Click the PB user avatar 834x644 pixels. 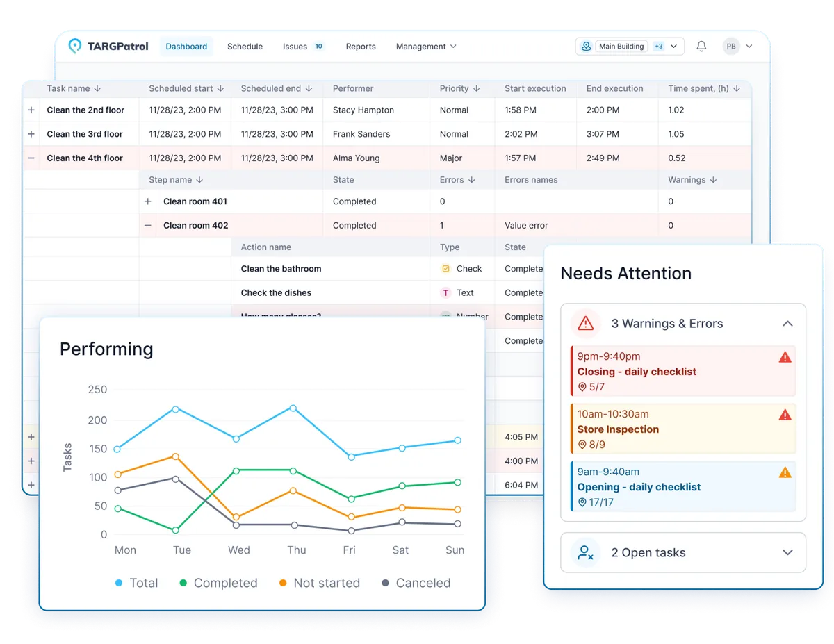(730, 47)
